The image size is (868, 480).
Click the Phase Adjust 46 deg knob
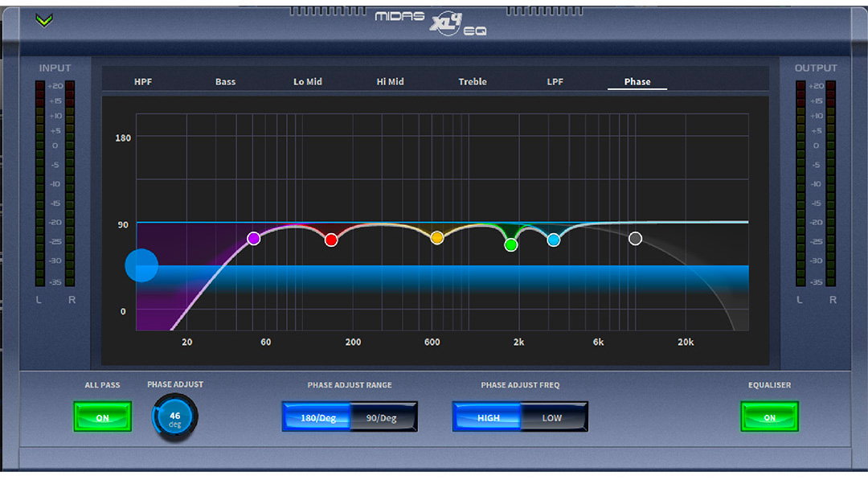174,416
